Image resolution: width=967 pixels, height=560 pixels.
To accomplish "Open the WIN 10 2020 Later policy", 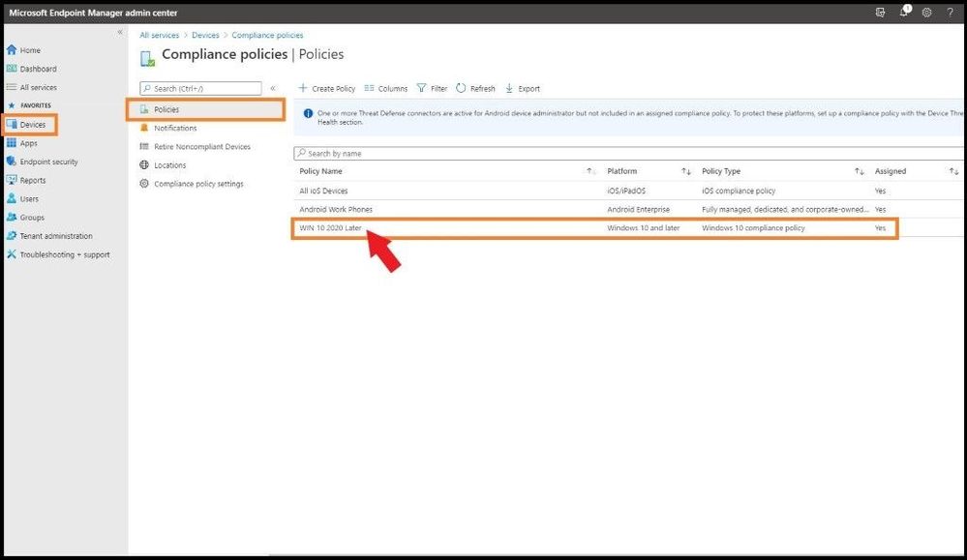I will coord(330,228).
